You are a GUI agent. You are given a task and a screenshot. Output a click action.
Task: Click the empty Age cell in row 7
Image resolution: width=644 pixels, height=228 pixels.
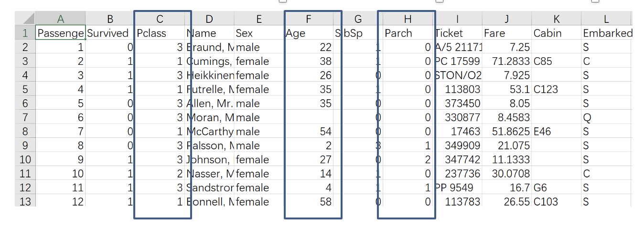(x=309, y=117)
